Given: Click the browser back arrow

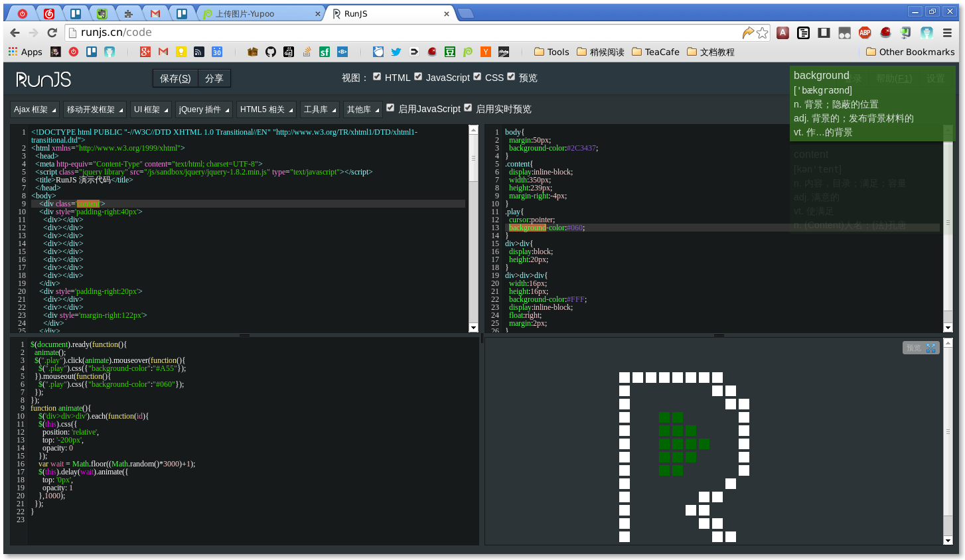Looking at the screenshot, I should pyautogui.click(x=15, y=33).
